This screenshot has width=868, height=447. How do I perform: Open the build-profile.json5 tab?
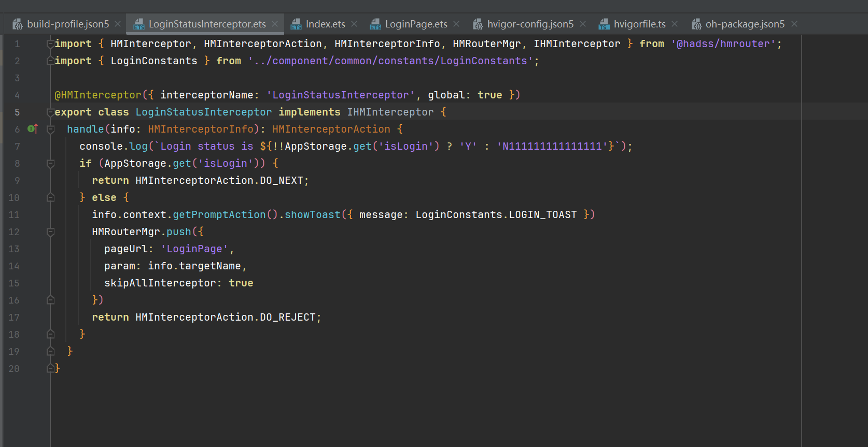[x=68, y=24]
